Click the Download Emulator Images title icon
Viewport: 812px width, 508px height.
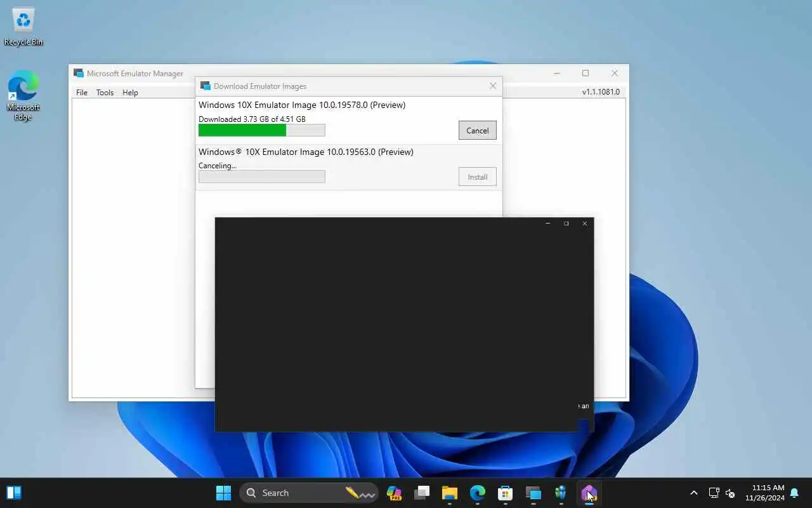click(206, 86)
